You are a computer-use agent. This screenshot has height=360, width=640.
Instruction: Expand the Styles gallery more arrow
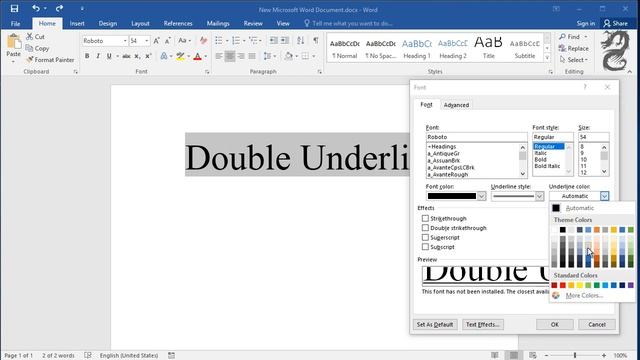click(x=547, y=58)
